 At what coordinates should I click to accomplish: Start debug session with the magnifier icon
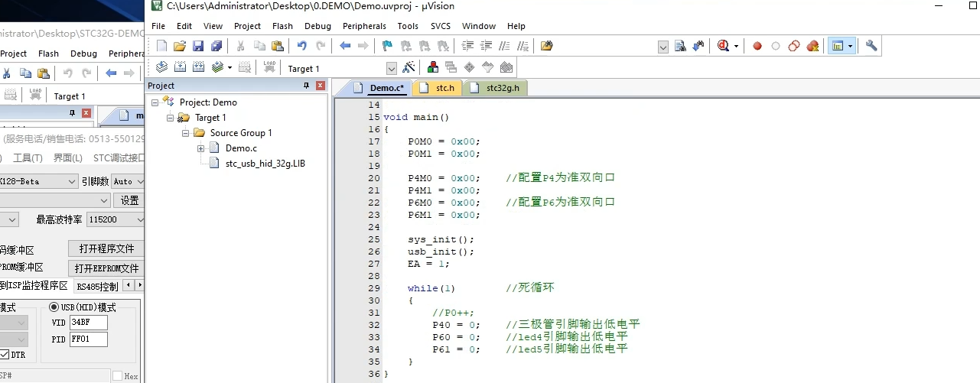click(723, 47)
